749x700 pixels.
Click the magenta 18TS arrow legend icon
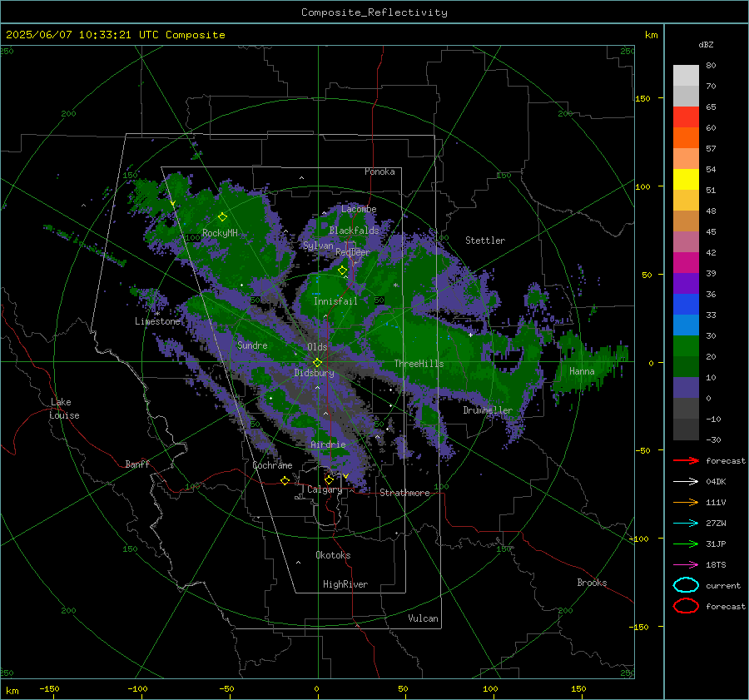point(686,565)
